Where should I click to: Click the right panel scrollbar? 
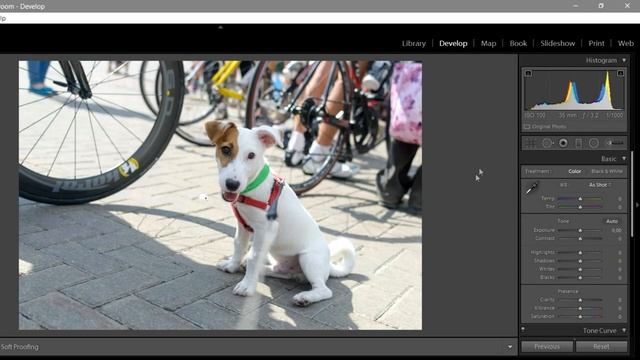tap(632, 194)
